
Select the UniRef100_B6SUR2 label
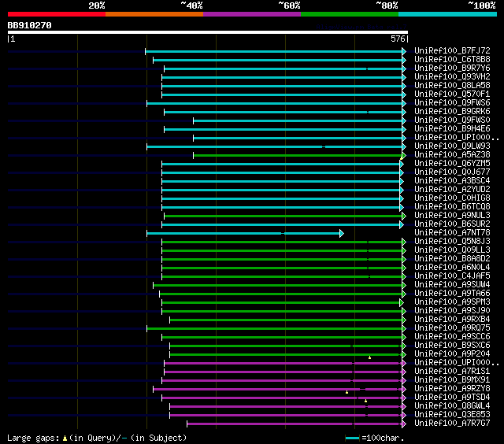coord(452,224)
